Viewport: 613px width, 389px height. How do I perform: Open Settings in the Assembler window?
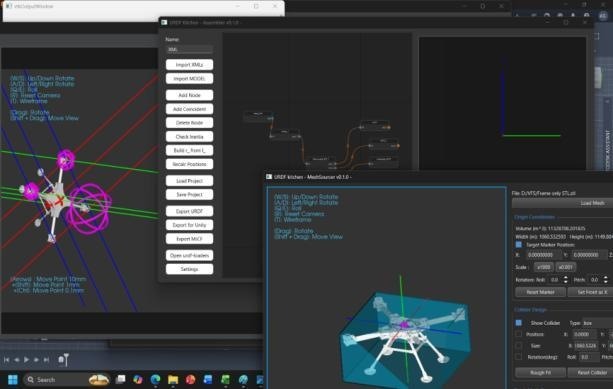tap(189, 269)
